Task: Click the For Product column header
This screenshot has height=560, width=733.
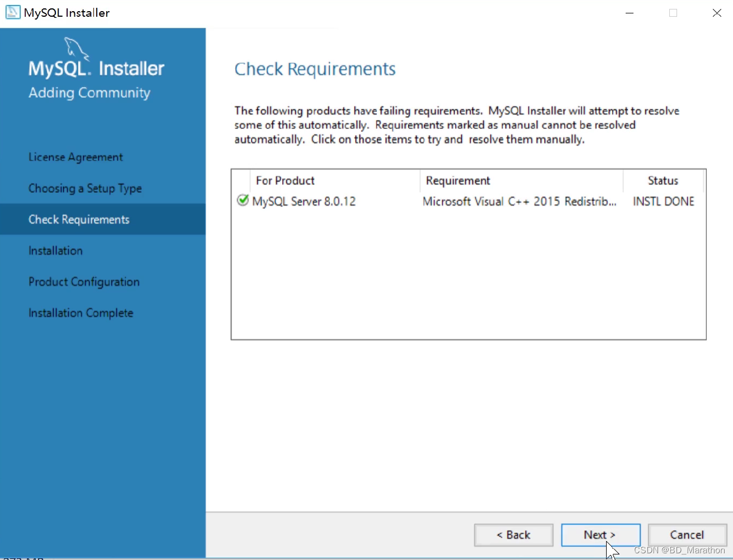Action: coord(285,180)
